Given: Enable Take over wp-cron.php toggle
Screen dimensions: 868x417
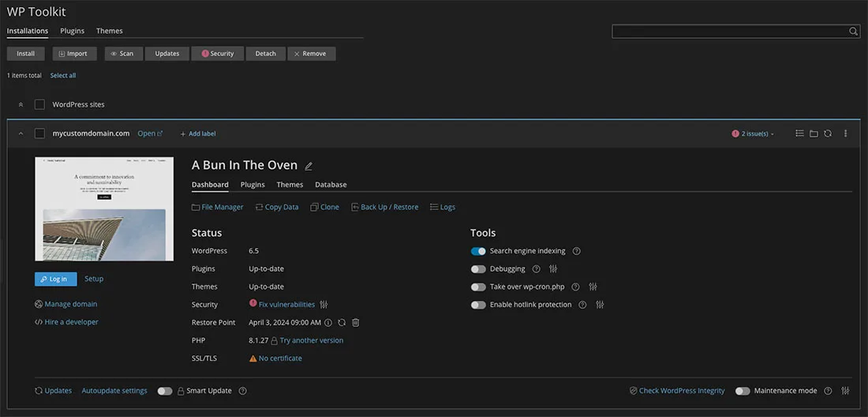Looking at the screenshot, I should pos(478,287).
